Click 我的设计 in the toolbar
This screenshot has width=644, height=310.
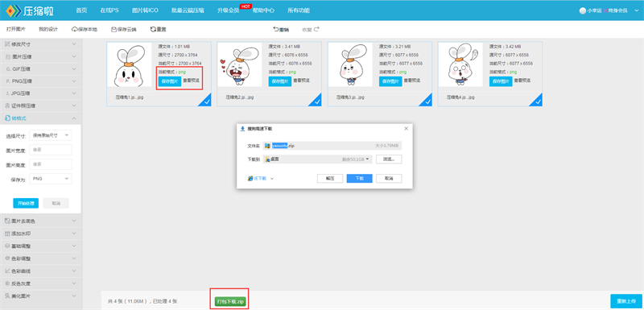click(48, 30)
